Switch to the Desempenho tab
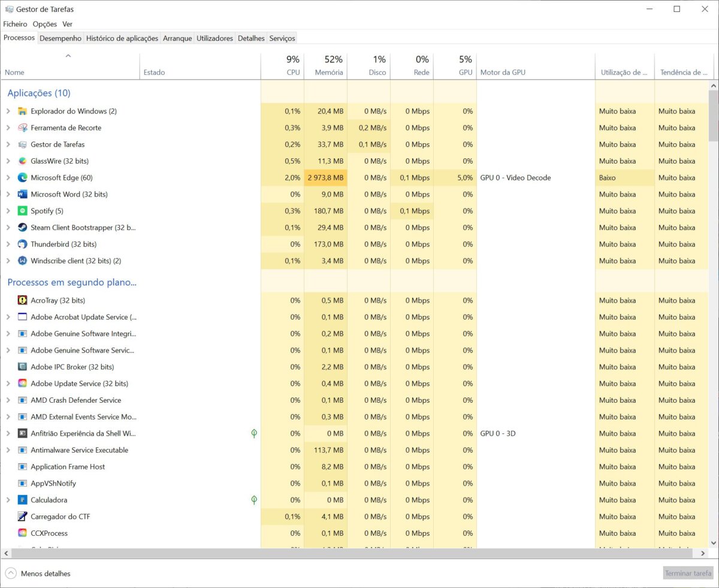 tap(61, 38)
